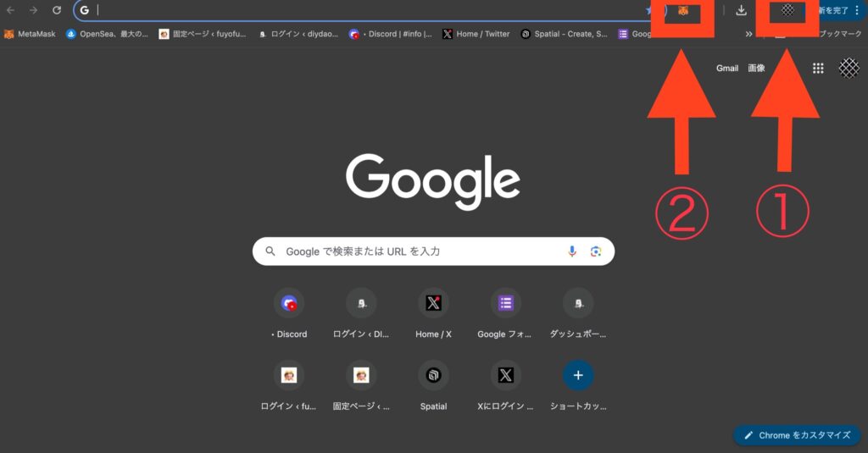Open the Discord shortcut tile
Screen dimensions: 868x453
coord(289,313)
